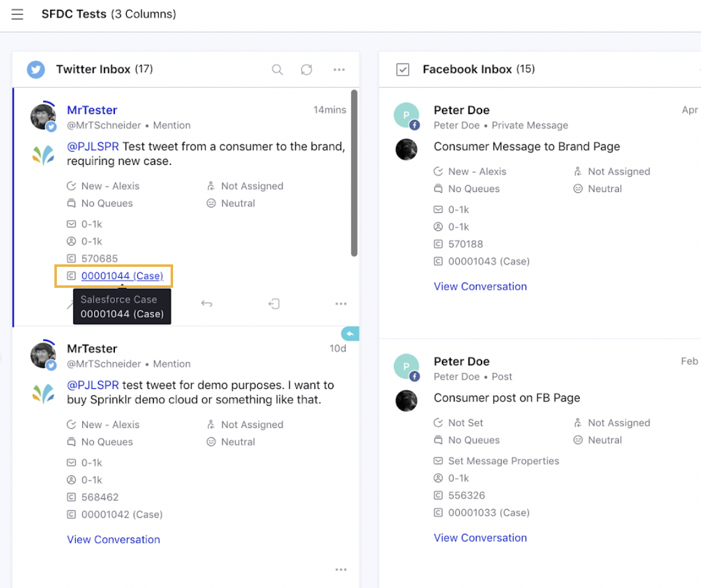This screenshot has height=588, width=701.
Task: Click Not Set status on the FB post
Action: 465,423
